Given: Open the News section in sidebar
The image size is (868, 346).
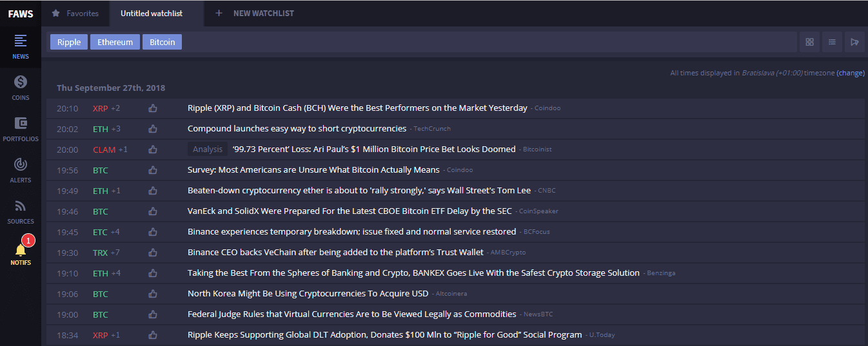Looking at the screenshot, I should click(20, 46).
